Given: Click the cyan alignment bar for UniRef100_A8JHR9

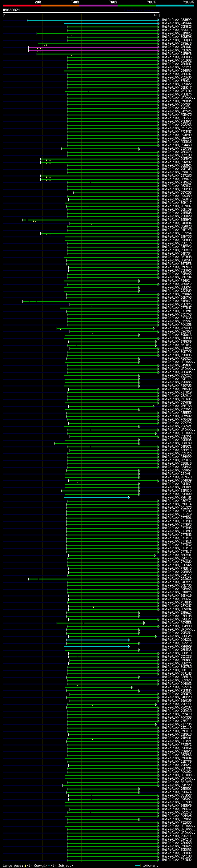Looking at the screenshot, I should [93, 20].
